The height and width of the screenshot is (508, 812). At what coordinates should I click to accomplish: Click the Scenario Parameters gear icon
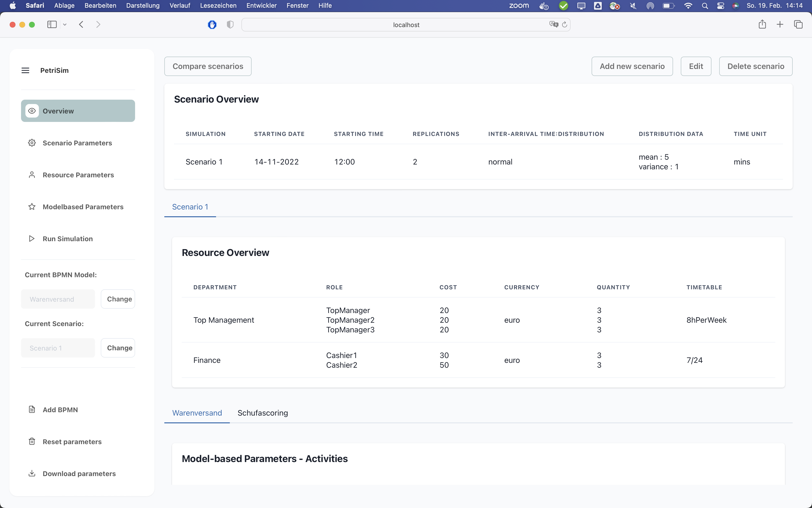(x=32, y=143)
